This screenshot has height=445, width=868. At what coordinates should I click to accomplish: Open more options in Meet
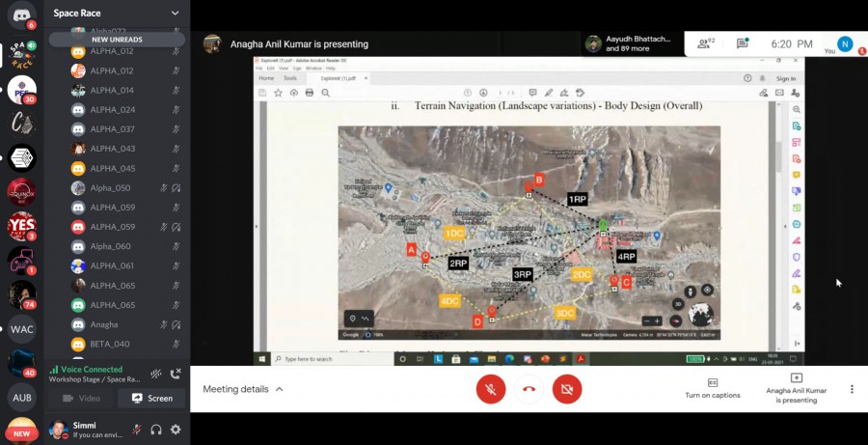[x=851, y=389]
